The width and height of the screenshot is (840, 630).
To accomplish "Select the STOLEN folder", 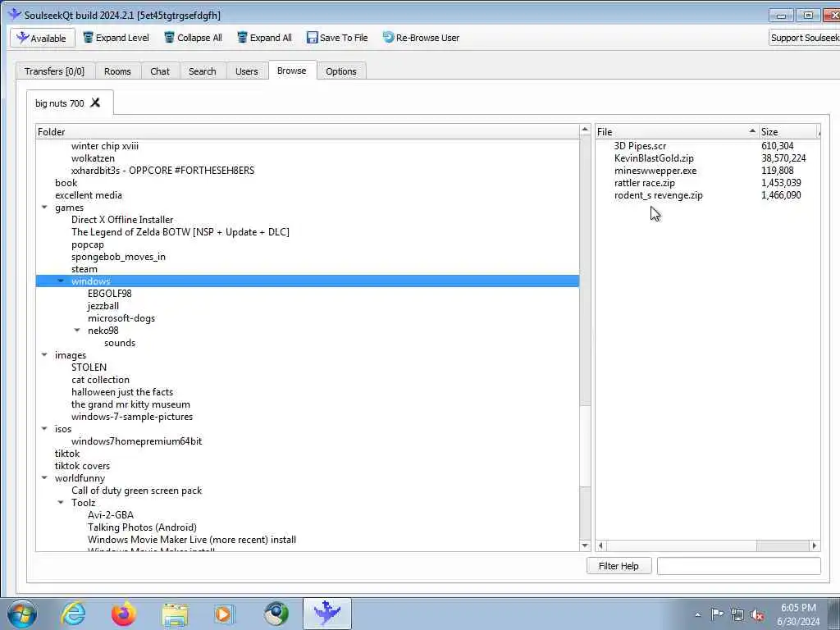I will (x=89, y=367).
